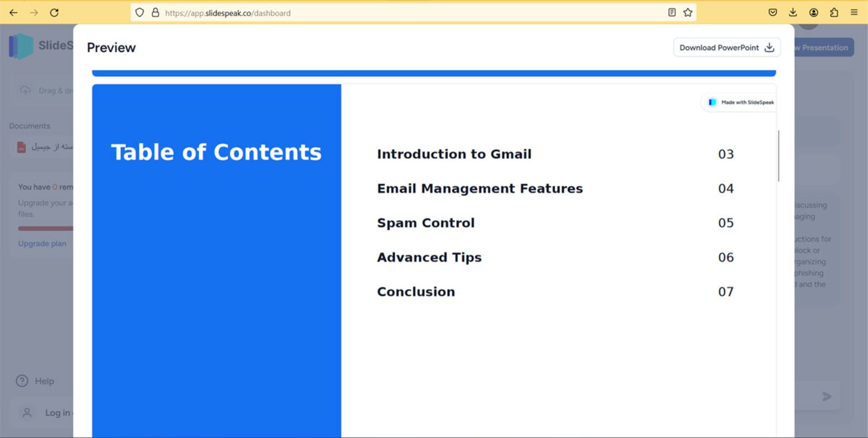Click page number 04
This screenshot has height=438, width=868.
tap(726, 188)
